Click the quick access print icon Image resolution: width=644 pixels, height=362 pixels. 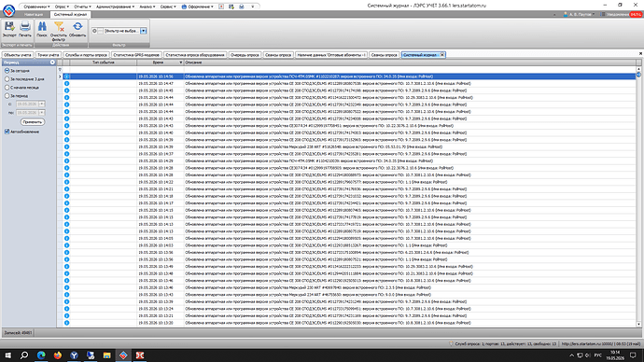tap(242, 7)
